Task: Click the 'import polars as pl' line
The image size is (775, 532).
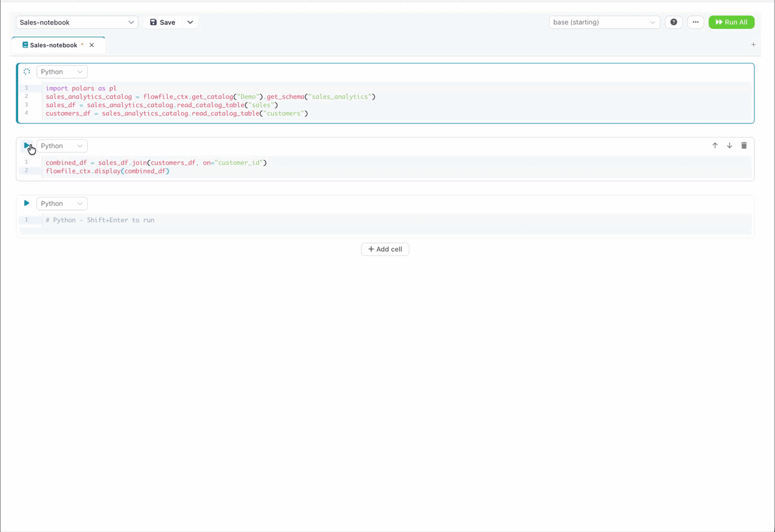Action: pyautogui.click(x=81, y=88)
